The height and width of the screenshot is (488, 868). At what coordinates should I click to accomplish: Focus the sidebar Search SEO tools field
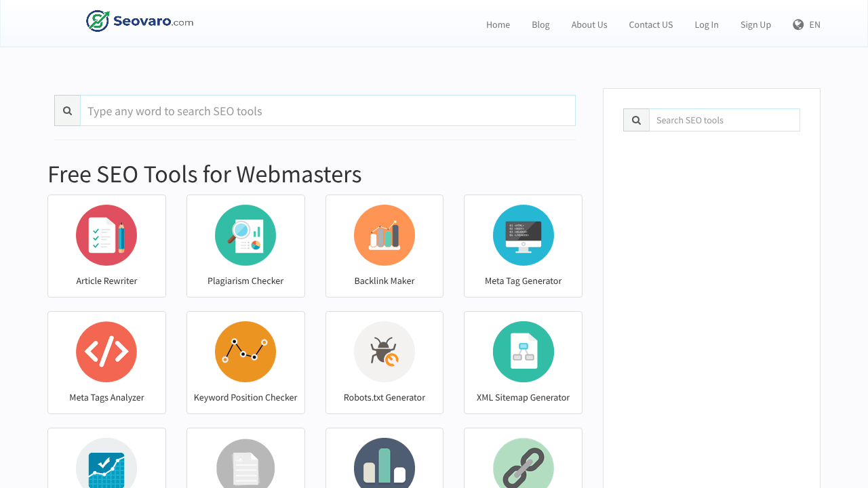724,120
